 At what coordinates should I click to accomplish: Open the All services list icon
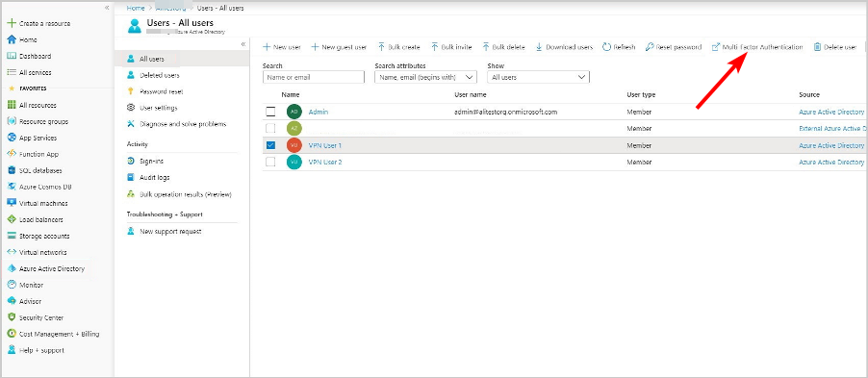tap(12, 72)
